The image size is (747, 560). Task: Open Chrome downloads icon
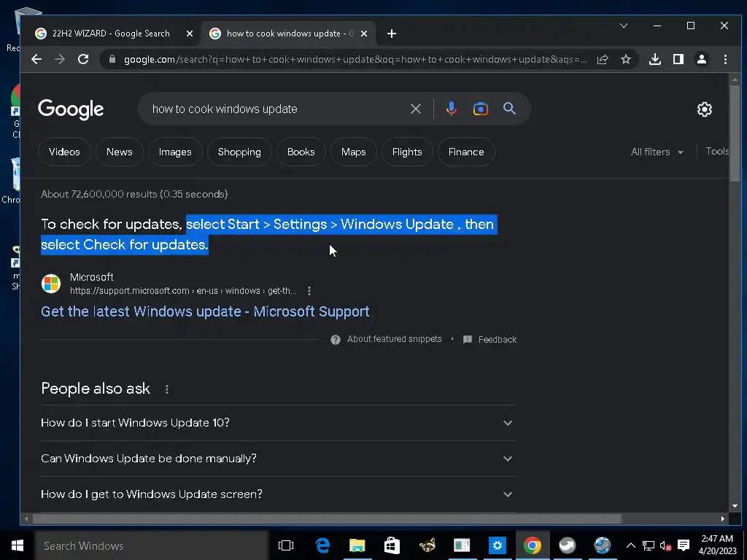pos(655,59)
